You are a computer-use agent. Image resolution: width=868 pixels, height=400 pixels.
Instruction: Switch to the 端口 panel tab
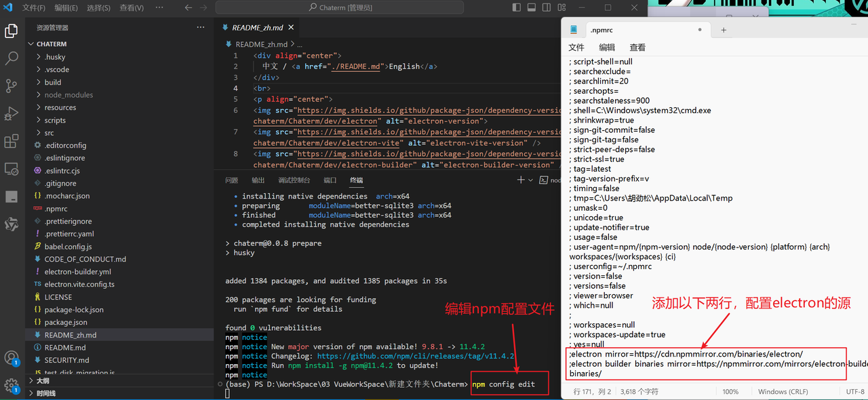coord(330,180)
